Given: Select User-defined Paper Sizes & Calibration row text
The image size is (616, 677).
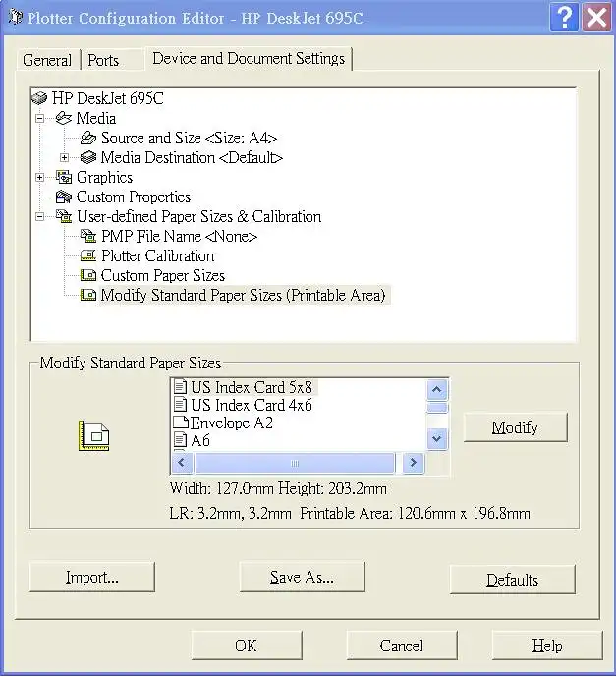Looking at the screenshot, I should (199, 217).
